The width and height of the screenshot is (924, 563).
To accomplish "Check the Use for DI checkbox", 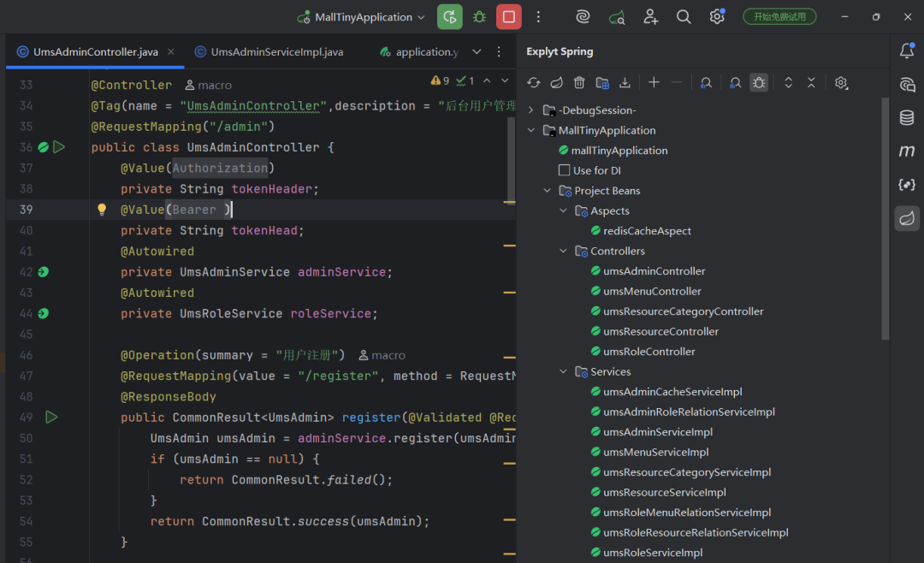I will pyautogui.click(x=564, y=170).
